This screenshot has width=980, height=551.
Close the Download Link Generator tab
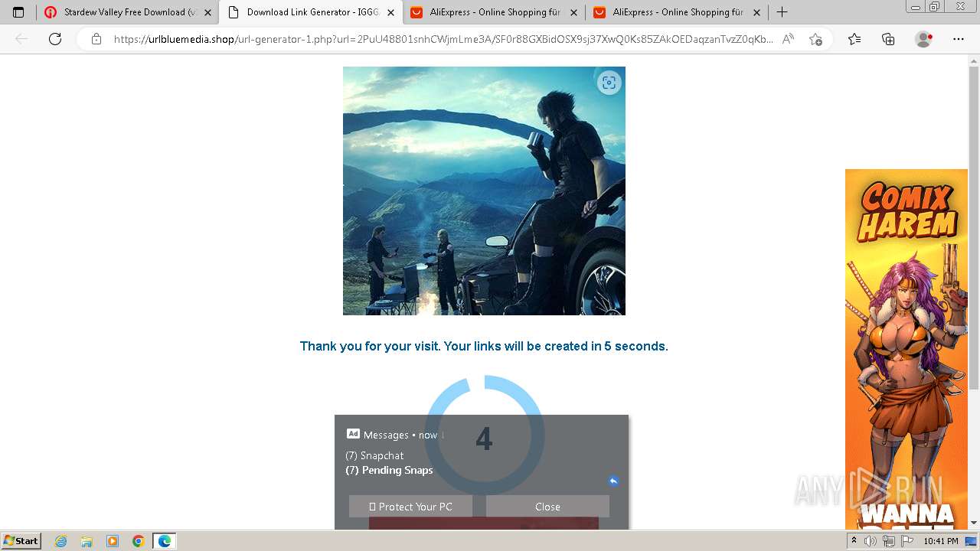pyautogui.click(x=391, y=12)
